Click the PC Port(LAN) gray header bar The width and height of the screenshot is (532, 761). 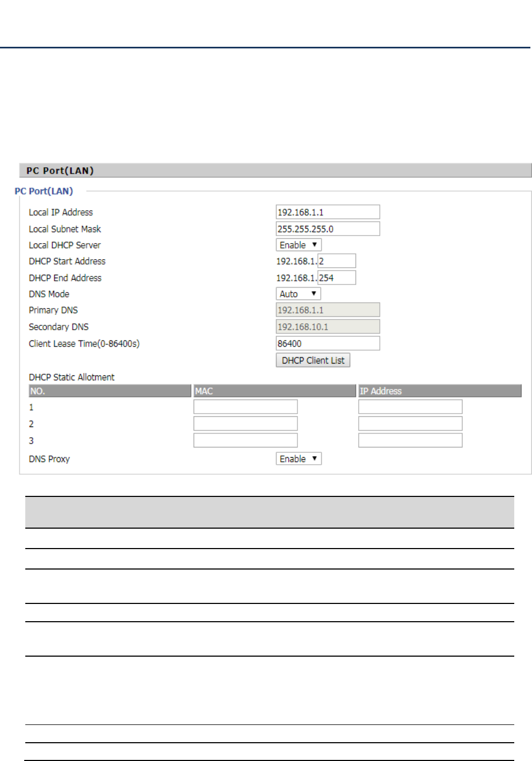[x=275, y=170]
